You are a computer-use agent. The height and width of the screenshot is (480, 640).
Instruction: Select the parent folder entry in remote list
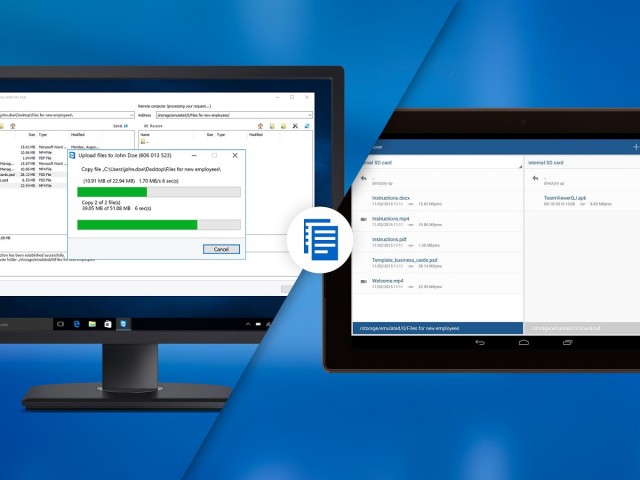(144, 142)
